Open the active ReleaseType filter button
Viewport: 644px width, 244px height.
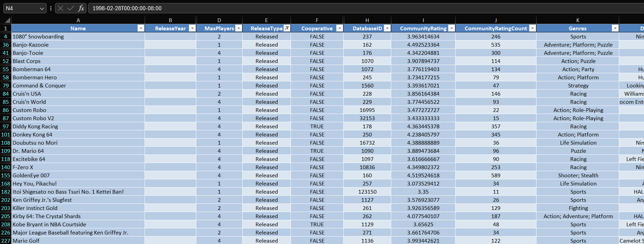pyautogui.click(x=287, y=28)
